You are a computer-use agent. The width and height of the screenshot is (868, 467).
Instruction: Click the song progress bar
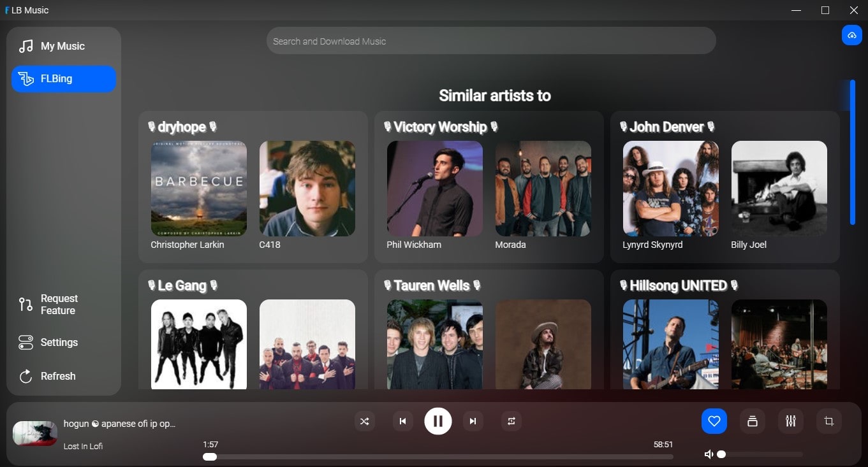(438, 456)
